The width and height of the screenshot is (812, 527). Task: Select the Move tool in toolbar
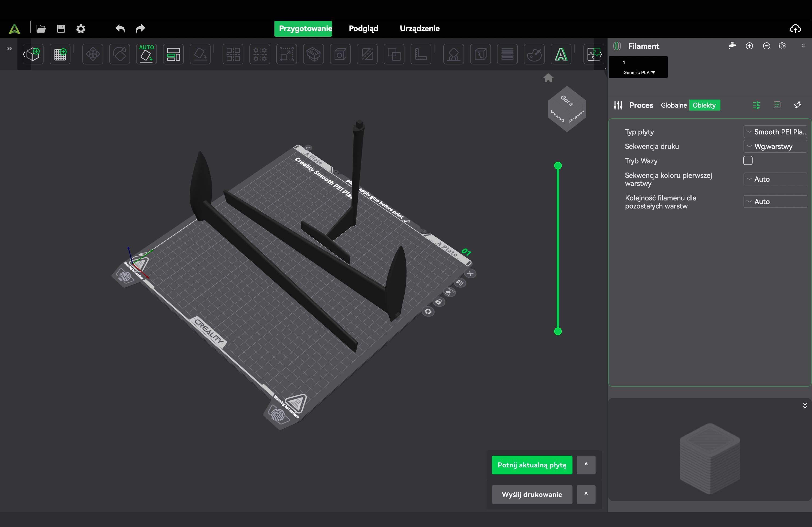[93, 54]
